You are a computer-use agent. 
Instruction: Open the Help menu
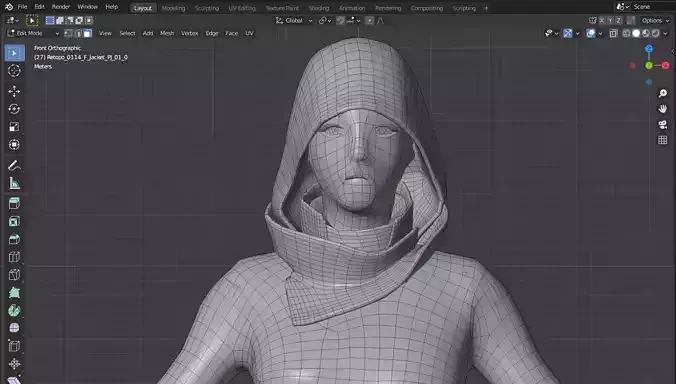(112, 7)
